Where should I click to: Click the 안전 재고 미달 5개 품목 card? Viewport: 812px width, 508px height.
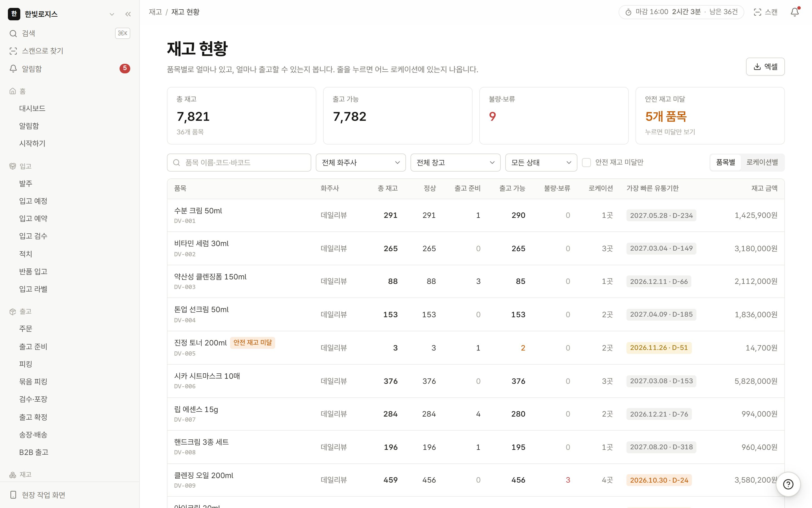pos(710,116)
